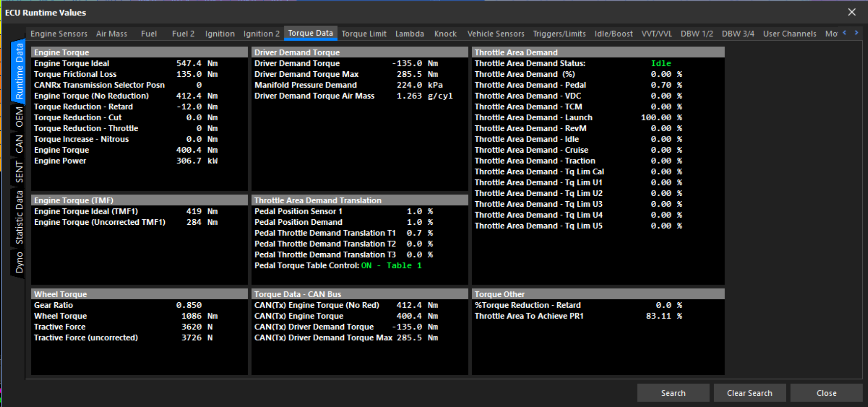
Task: Click the green Idle status value
Action: click(661, 64)
